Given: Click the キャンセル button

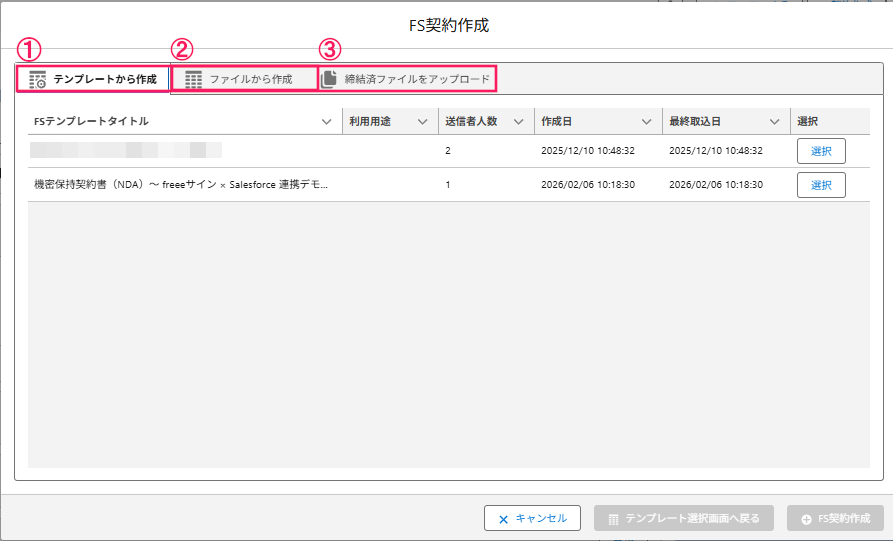Looking at the screenshot, I should click(x=532, y=518).
